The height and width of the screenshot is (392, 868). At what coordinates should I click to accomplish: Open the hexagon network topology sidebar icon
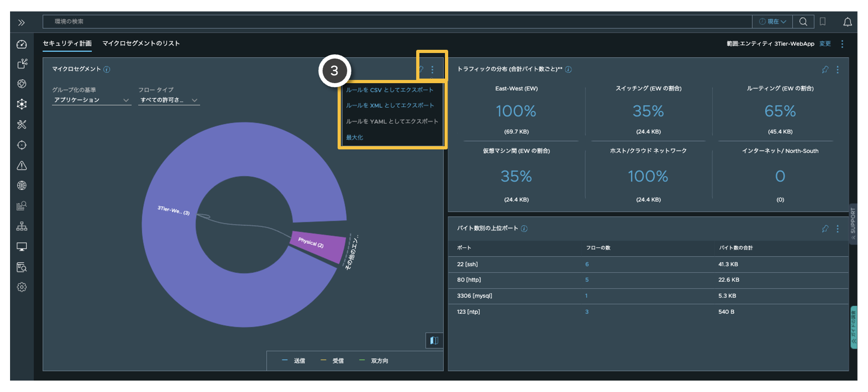21,104
